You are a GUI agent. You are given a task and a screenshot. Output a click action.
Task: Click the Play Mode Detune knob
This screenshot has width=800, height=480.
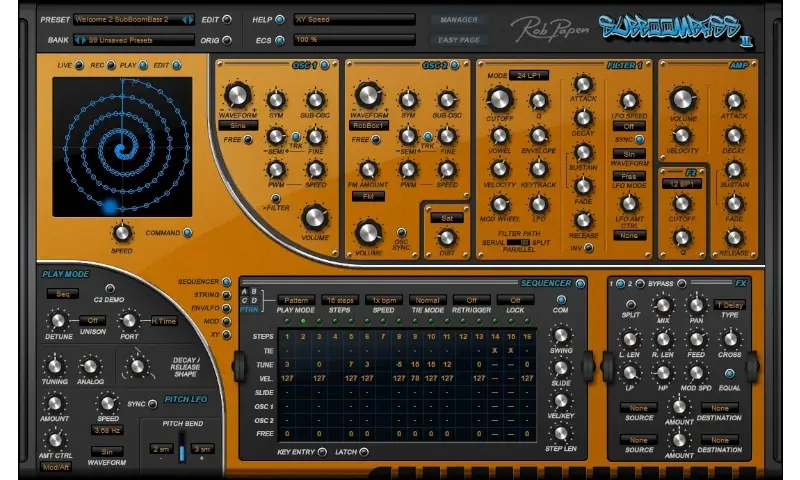pos(58,321)
